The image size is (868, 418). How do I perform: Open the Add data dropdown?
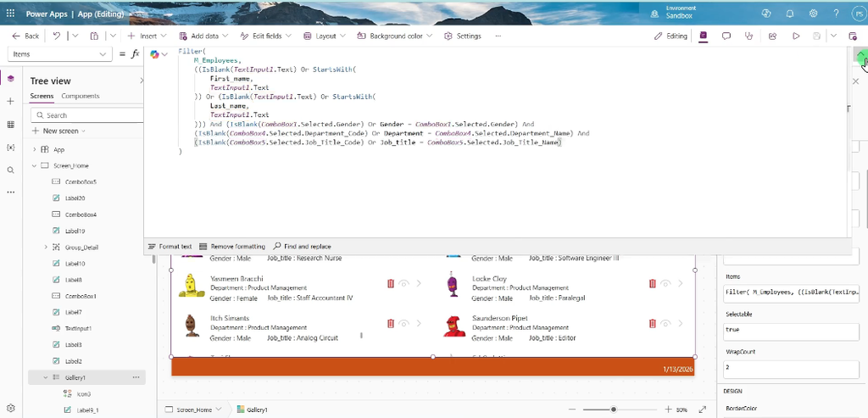(x=203, y=36)
